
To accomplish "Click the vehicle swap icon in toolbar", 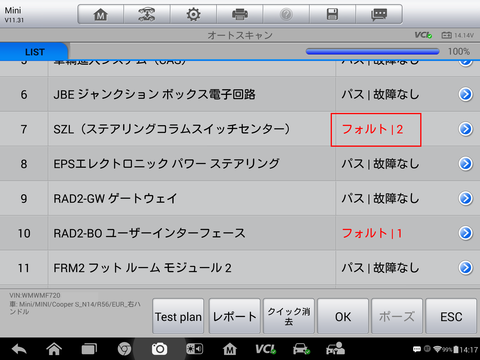I will [147, 14].
